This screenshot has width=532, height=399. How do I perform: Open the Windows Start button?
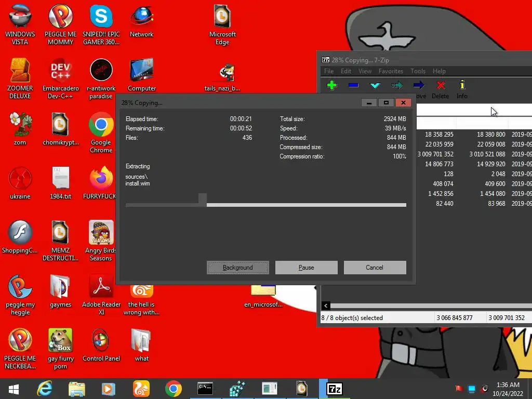click(14, 389)
